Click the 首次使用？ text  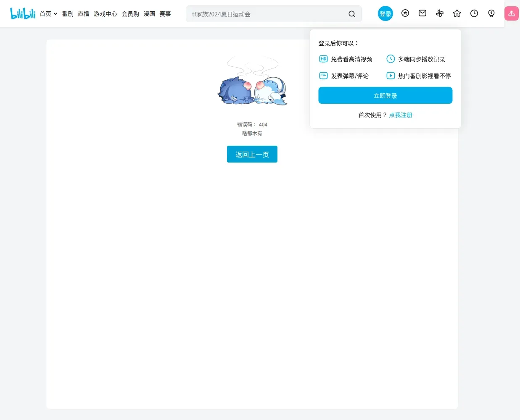[x=373, y=115]
